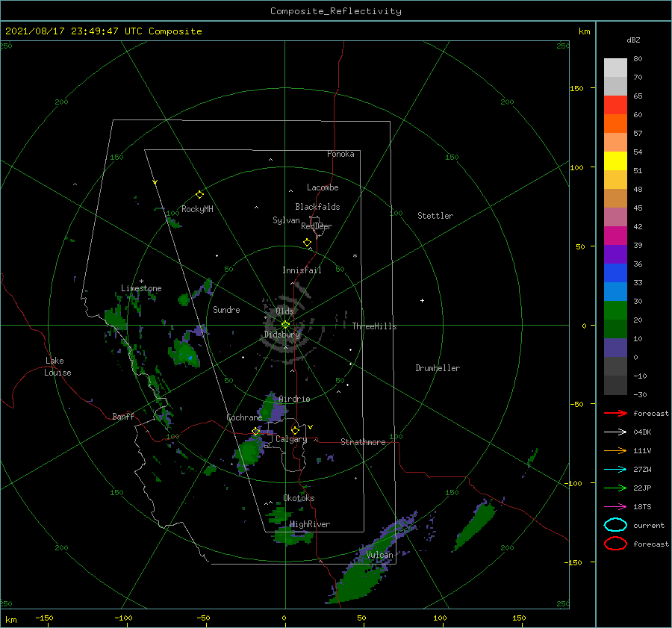Click the Vulcan town label
The height and width of the screenshot is (628, 672).
380,555
